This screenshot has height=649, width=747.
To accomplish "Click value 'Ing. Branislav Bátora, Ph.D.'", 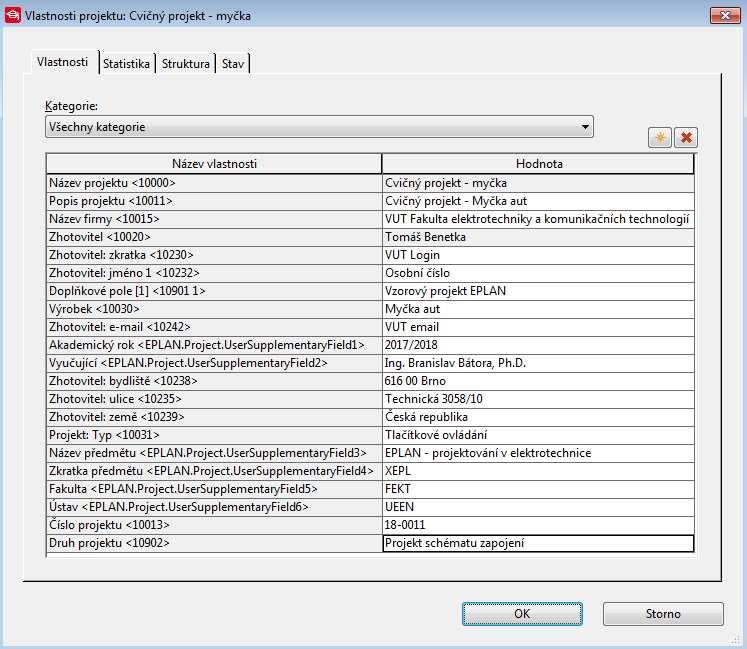I will click(538, 363).
